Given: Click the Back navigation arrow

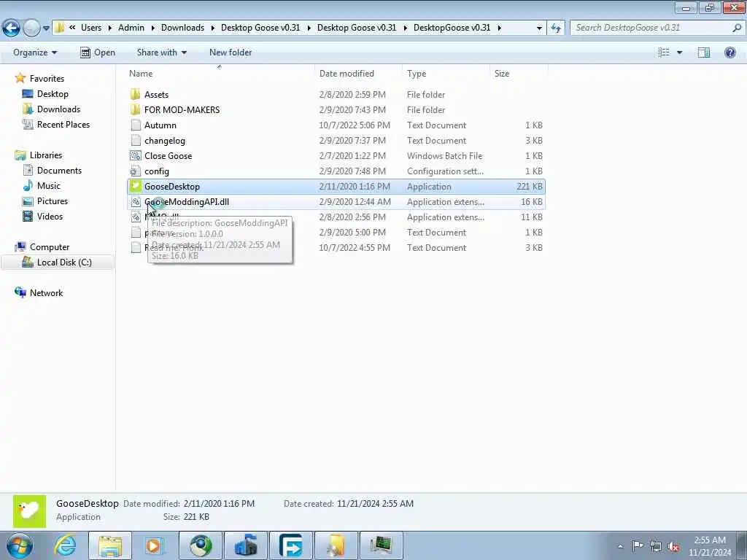Looking at the screenshot, I should coord(12,28).
